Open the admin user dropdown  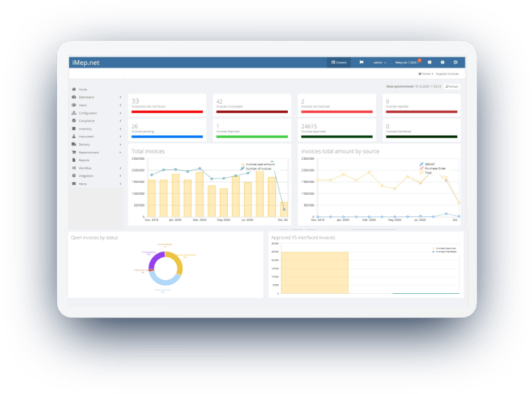pos(380,63)
